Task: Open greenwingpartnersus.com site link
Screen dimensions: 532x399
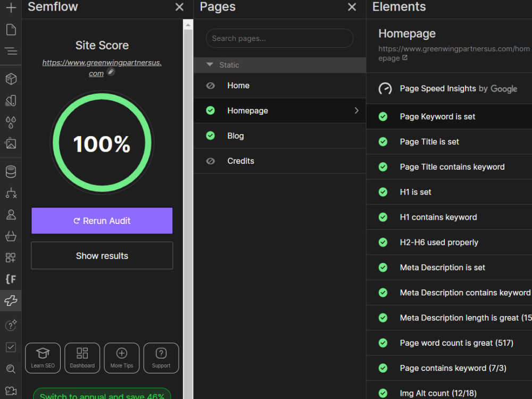Action: 102,68
